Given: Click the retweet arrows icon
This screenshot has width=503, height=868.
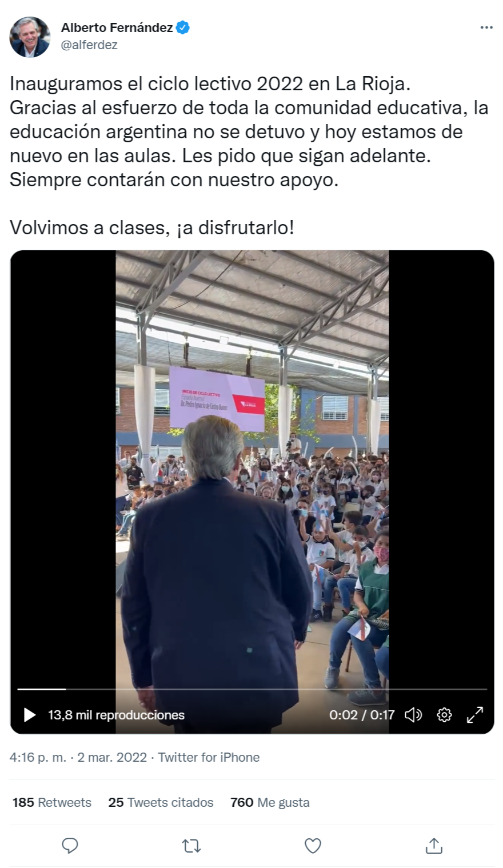Looking at the screenshot, I should [x=191, y=846].
